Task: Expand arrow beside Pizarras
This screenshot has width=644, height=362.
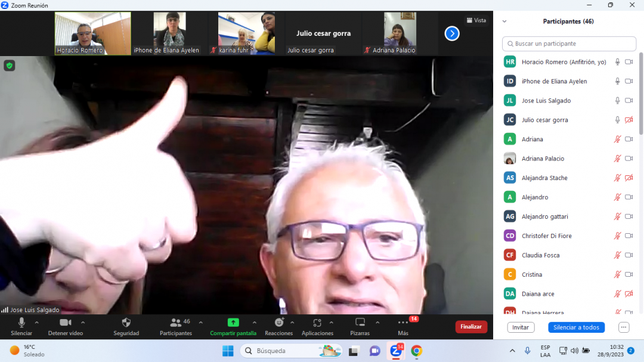Action: 377,323
